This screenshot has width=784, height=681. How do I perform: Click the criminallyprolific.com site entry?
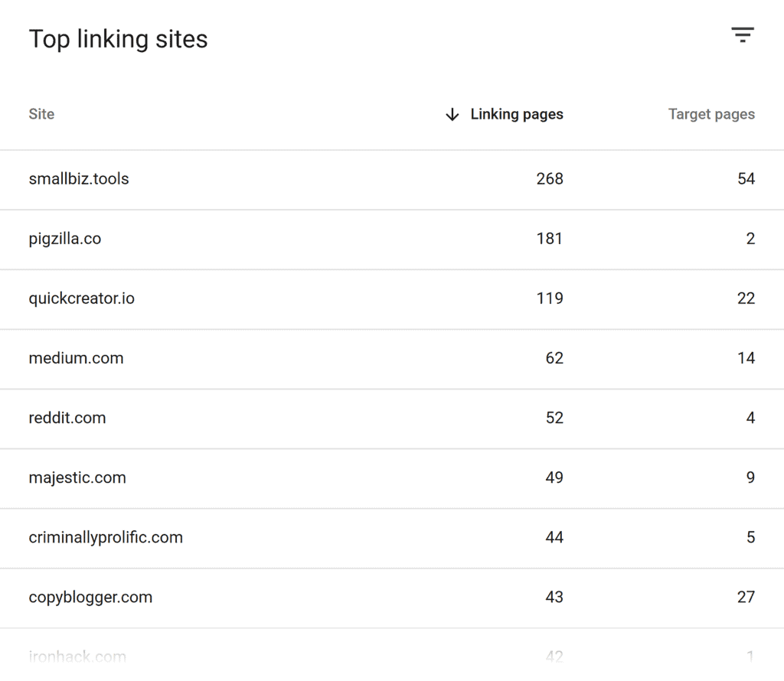pyautogui.click(x=106, y=537)
